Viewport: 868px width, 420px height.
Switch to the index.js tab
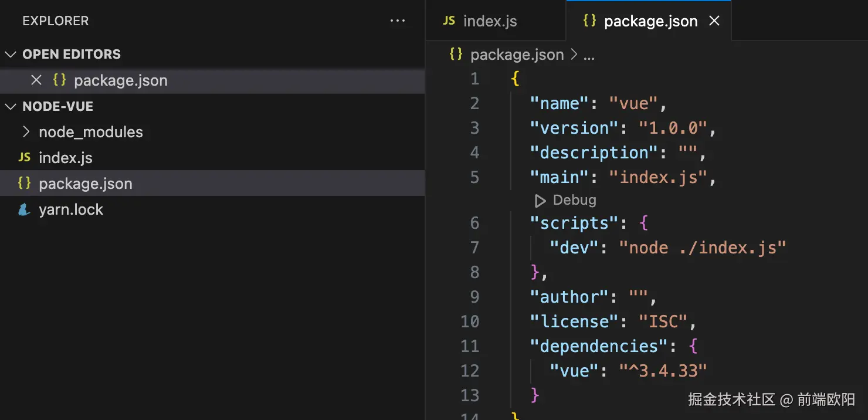(x=490, y=21)
